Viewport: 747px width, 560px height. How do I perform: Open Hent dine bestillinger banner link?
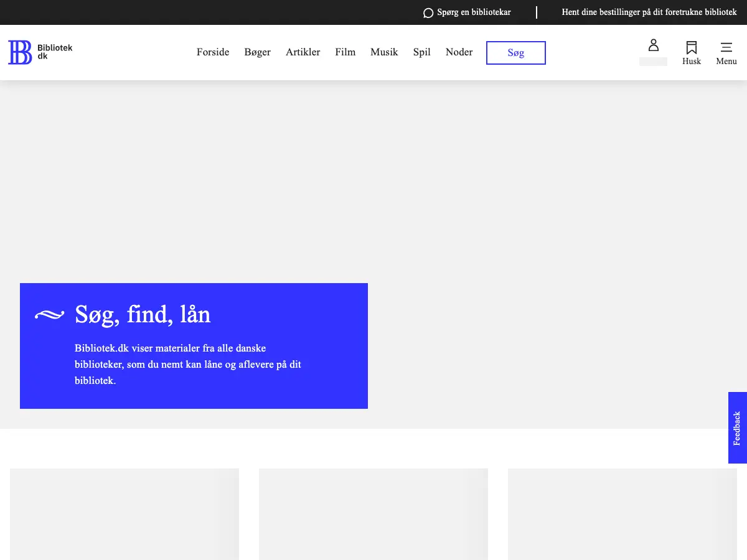(x=649, y=12)
